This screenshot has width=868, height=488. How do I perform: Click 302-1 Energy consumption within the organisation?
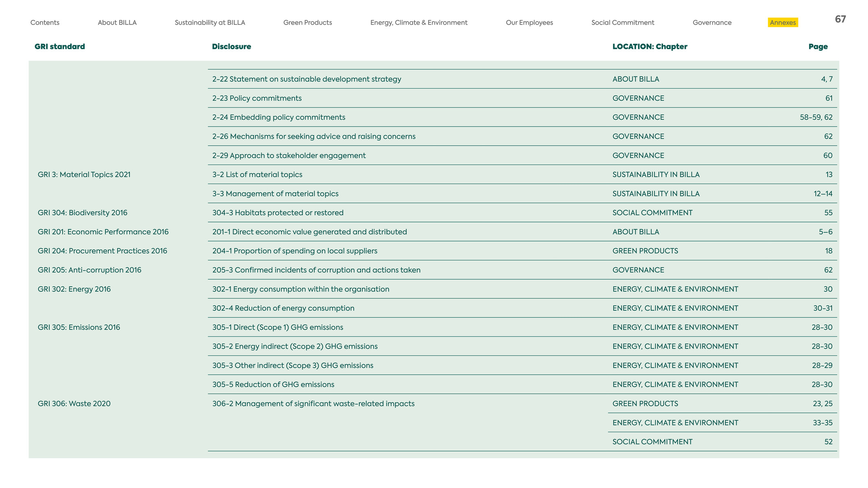click(301, 289)
